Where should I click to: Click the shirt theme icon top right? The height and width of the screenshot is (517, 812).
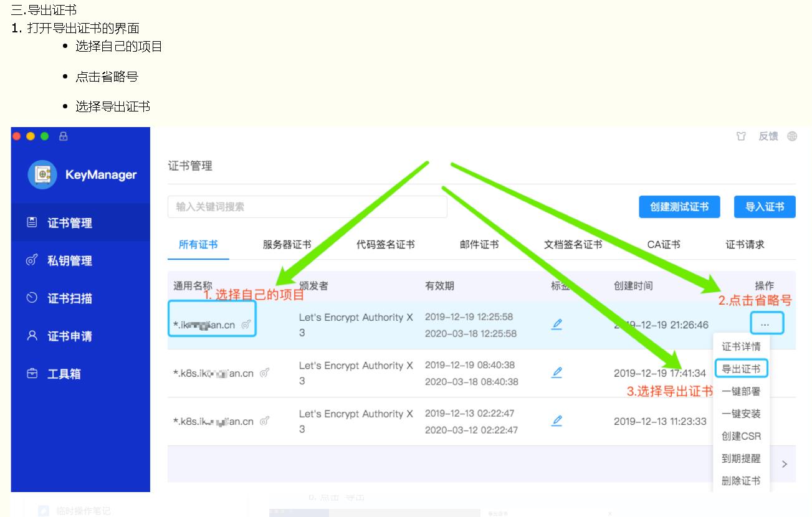coord(742,136)
